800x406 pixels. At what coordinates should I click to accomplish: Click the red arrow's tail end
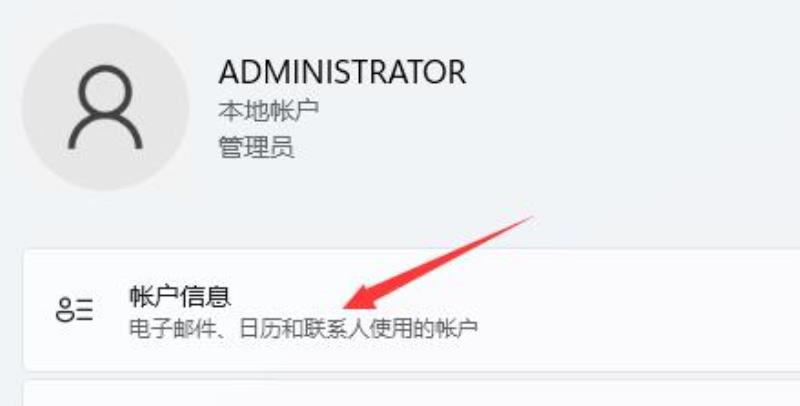point(531,217)
